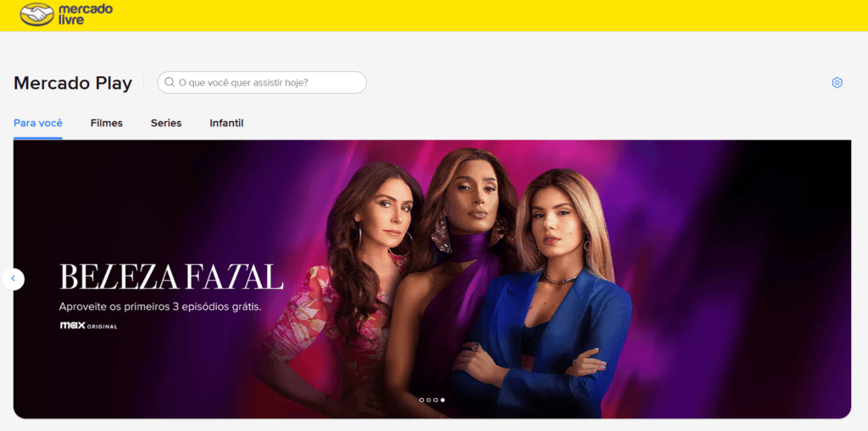Screen dimensions: 868x431
Task: Click the yellow Mercado Livre header bar
Action: tap(434, 15)
